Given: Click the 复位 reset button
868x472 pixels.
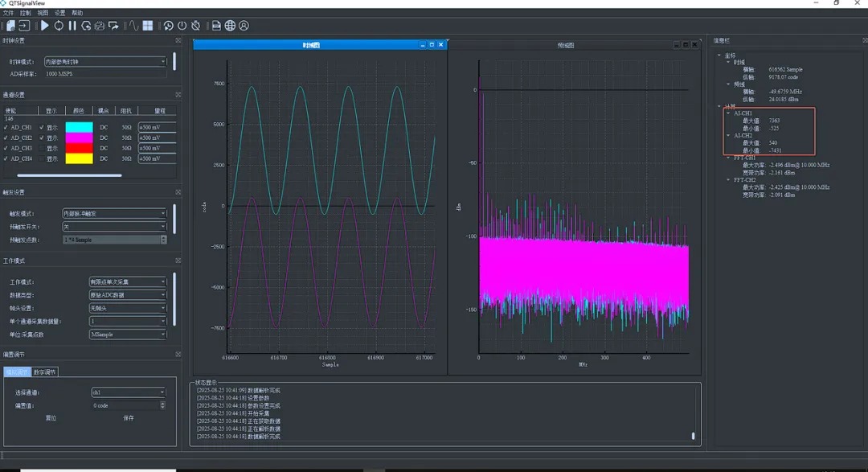Looking at the screenshot, I should tap(51, 418).
